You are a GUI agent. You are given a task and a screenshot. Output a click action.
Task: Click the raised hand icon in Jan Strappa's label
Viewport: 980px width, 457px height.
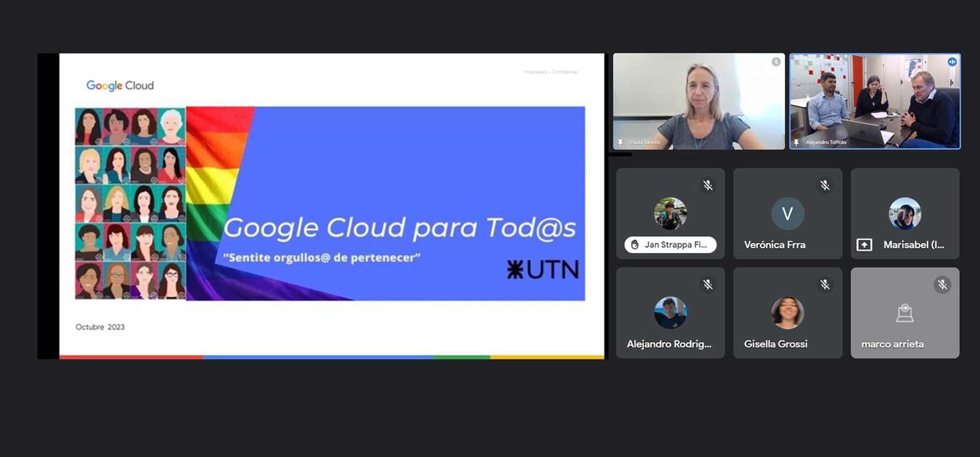pyautogui.click(x=635, y=245)
